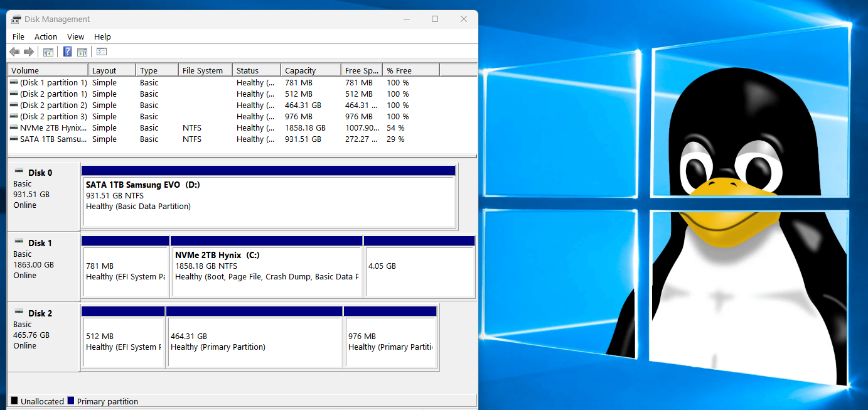This screenshot has height=410, width=868.
Task: Click the Settings checklist toolbar icon
Action: click(102, 52)
